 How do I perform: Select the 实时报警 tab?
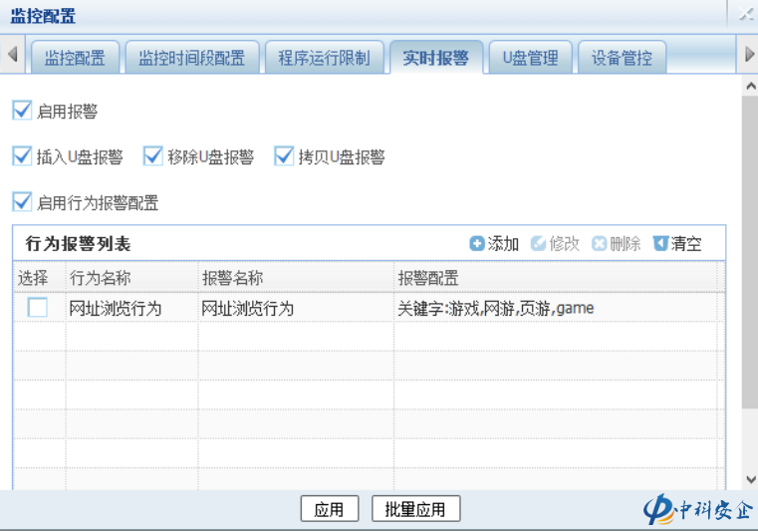(436, 58)
